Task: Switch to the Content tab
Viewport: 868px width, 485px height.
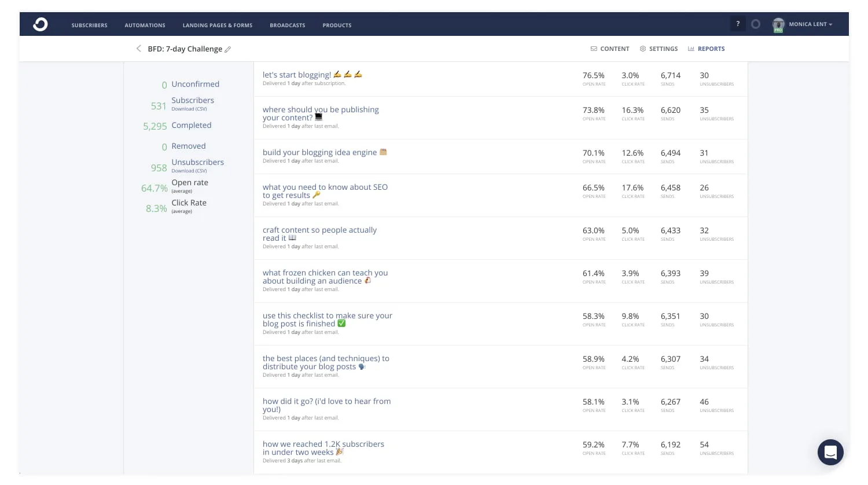Action: coord(610,49)
